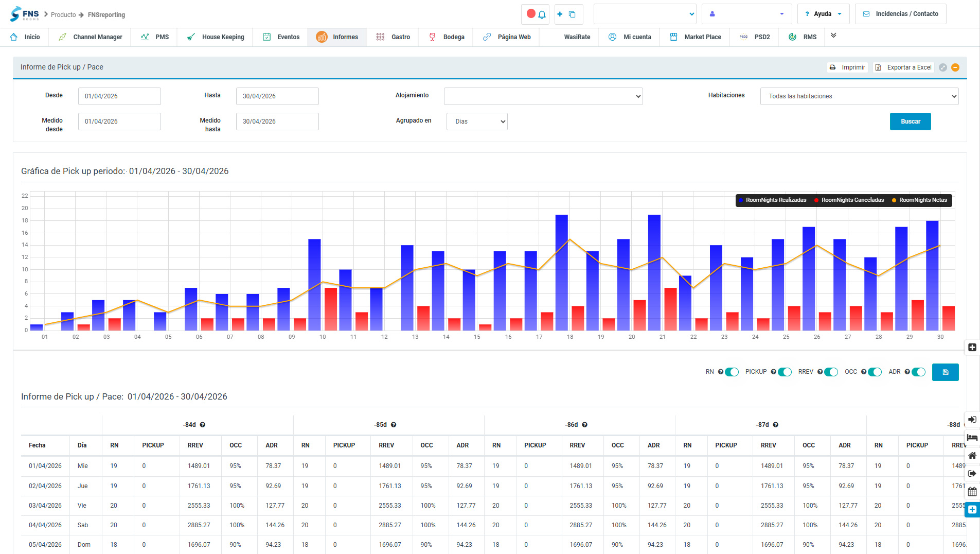
Task: Select the House Keeping menu item
Action: pos(215,37)
